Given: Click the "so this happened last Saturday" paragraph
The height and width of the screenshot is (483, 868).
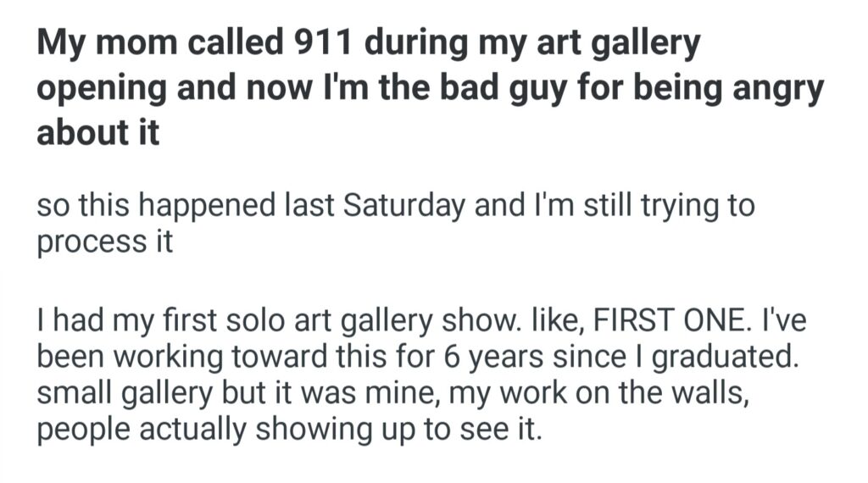Looking at the screenshot, I should point(395,224).
